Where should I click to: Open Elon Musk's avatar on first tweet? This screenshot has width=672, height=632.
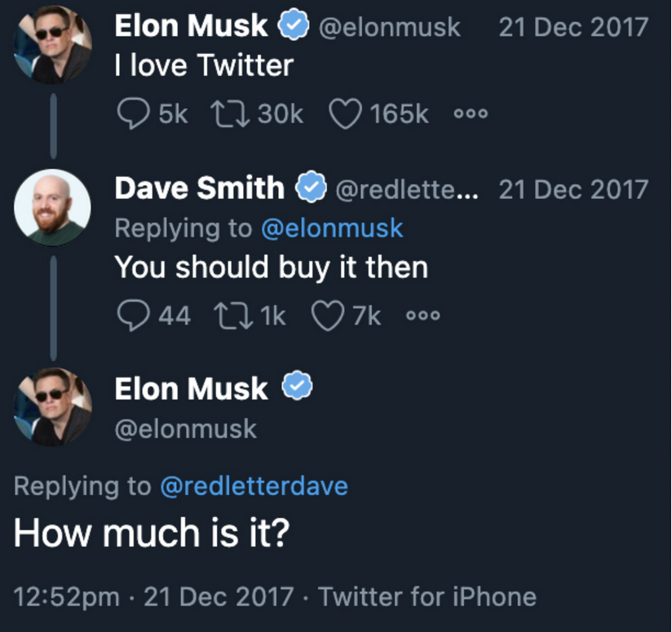[x=52, y=44]
